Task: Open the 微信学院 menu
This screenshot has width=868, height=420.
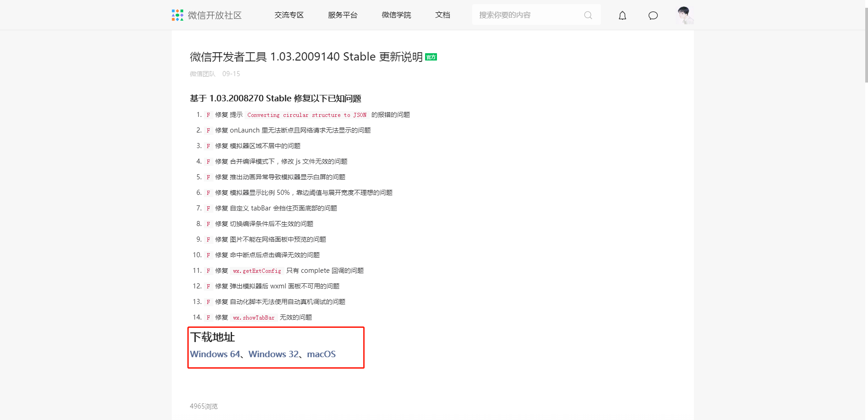Action: click(x=396, y=15)
